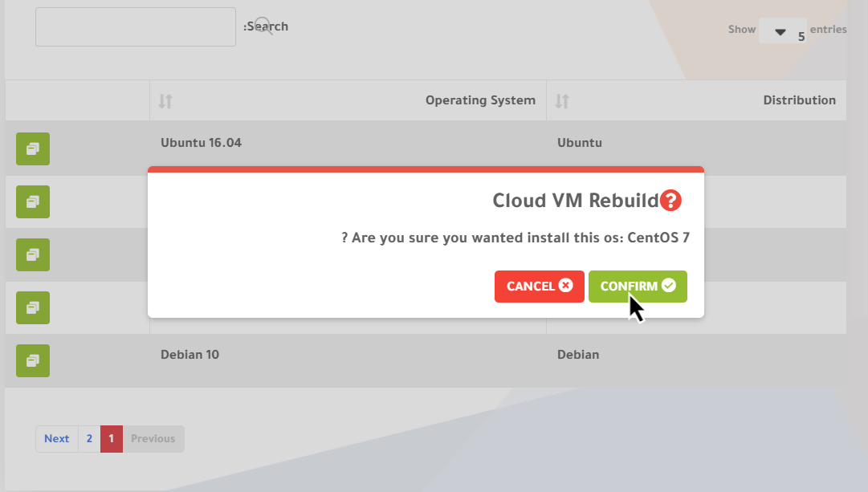Click rebuild icon in Ubuntu 16.04 row
Viewport: 868px width, 492px height.
[33, 148]
